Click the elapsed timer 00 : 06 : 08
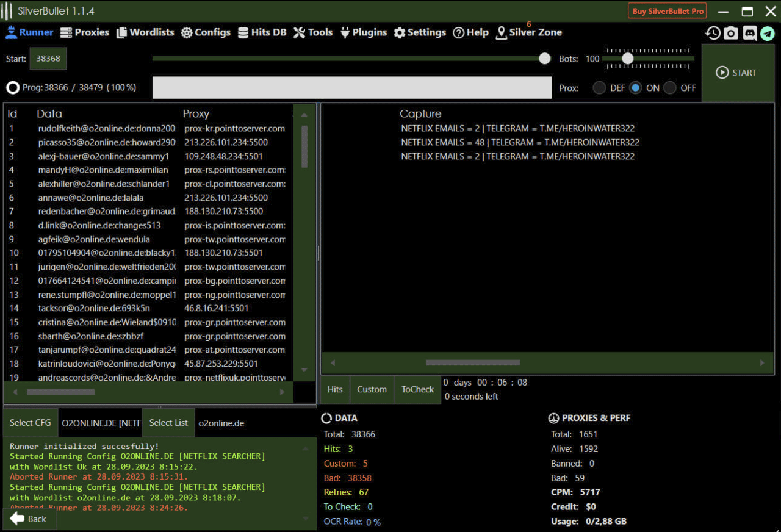Viewport: 781px width, 532px height. tap(502, 383)
